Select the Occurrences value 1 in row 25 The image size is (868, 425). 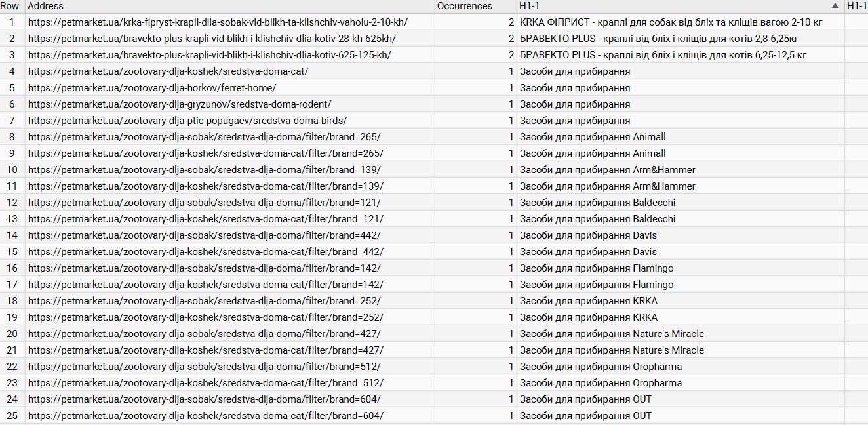[475, 415]
